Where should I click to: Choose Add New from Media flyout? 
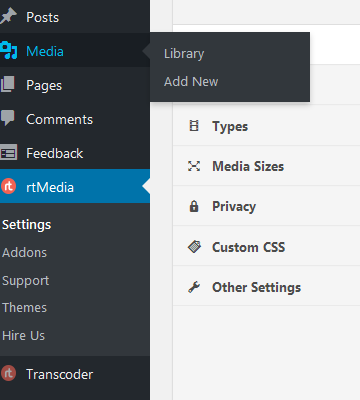(191, 81)
